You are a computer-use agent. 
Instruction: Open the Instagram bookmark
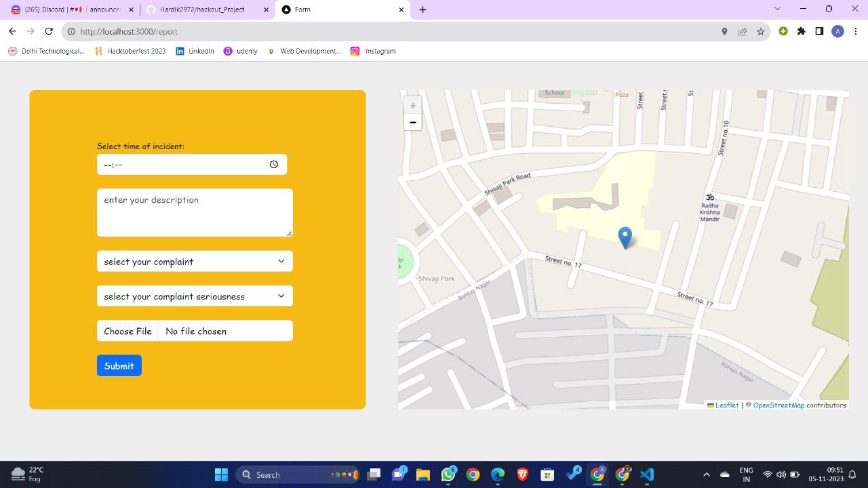373,51
